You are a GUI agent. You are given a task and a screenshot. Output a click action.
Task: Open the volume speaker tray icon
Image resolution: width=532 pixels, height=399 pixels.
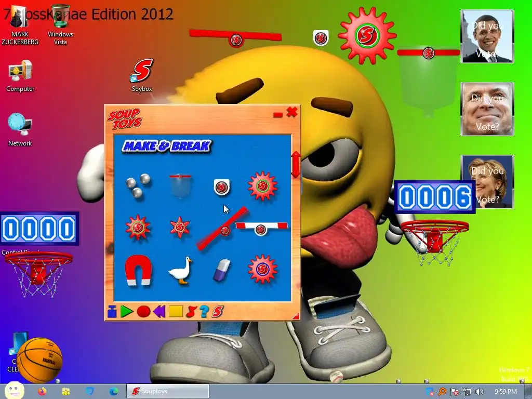click(x=479, y=392)
